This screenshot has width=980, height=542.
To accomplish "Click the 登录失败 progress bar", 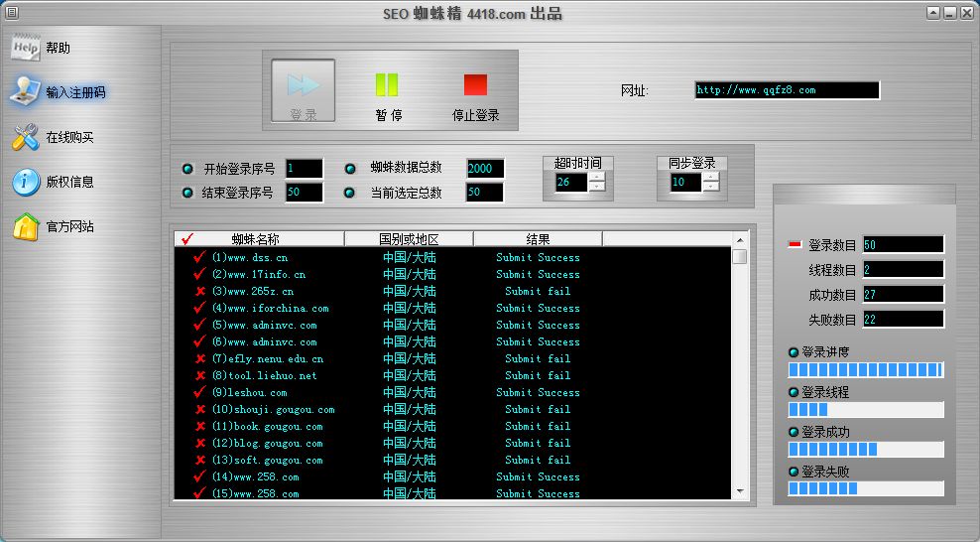I will 866,488.
